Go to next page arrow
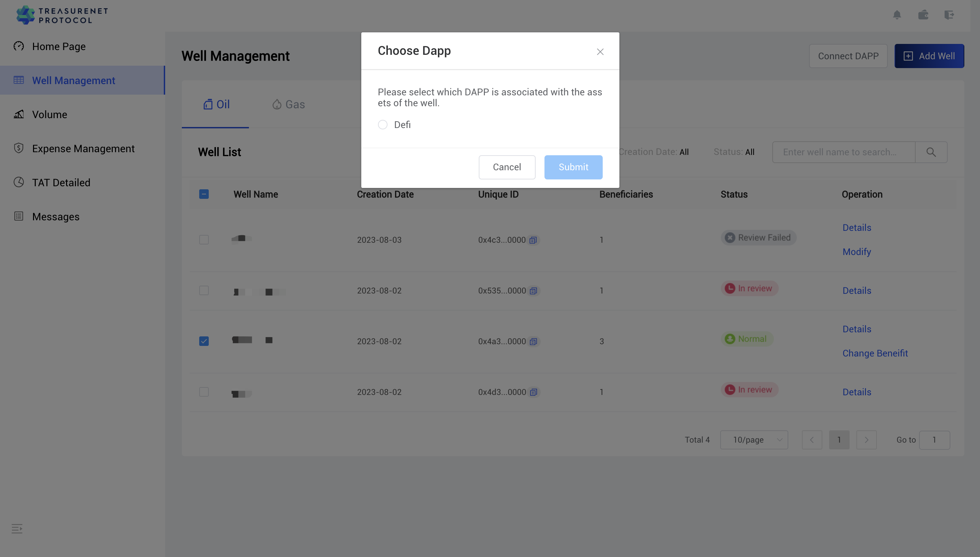The image size is (980, 557). click(866, 440)
